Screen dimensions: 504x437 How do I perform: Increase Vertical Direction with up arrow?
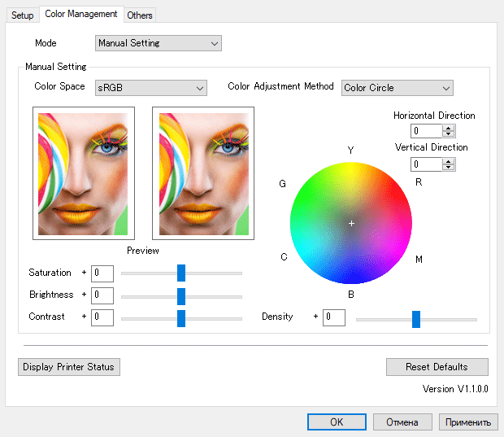[449, 161]
